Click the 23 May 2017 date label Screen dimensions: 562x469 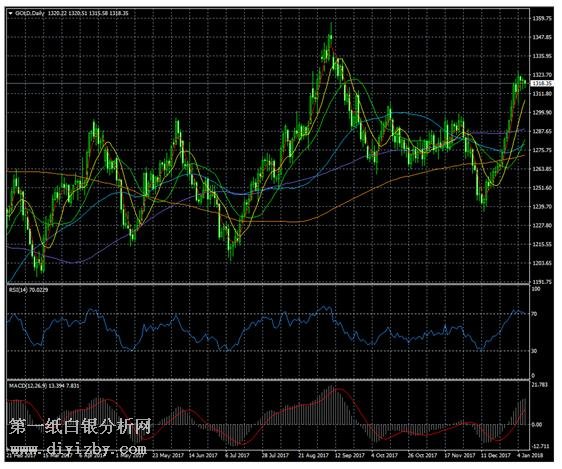click(168, 455)
